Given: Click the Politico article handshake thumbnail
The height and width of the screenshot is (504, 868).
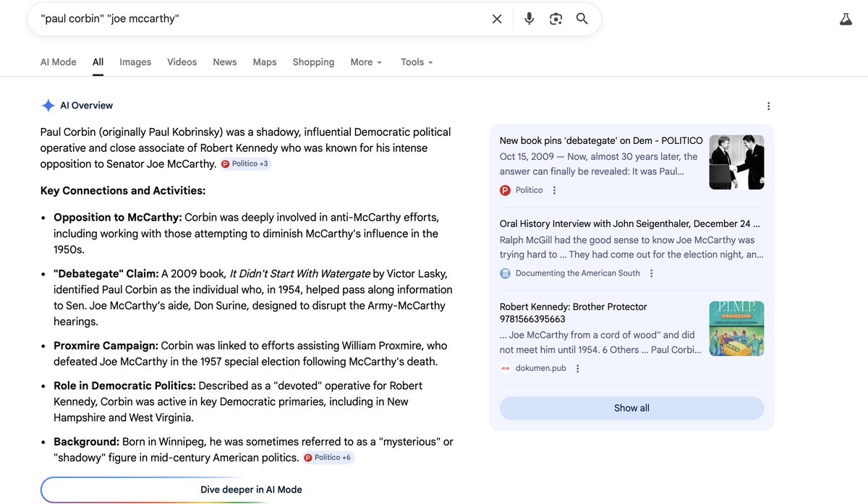Looking at the screenshot, I should tap(736, 162).
